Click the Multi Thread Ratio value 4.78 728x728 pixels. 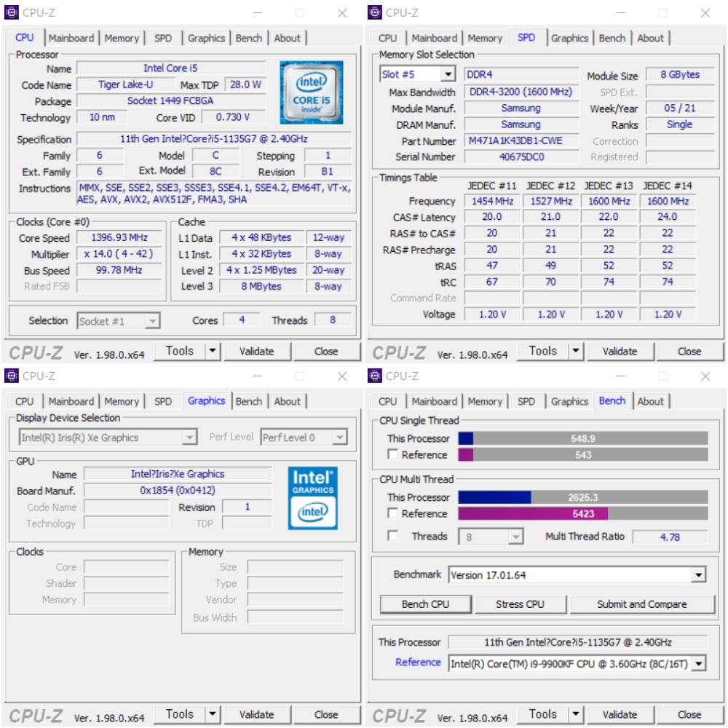click(x=670, y=537)
